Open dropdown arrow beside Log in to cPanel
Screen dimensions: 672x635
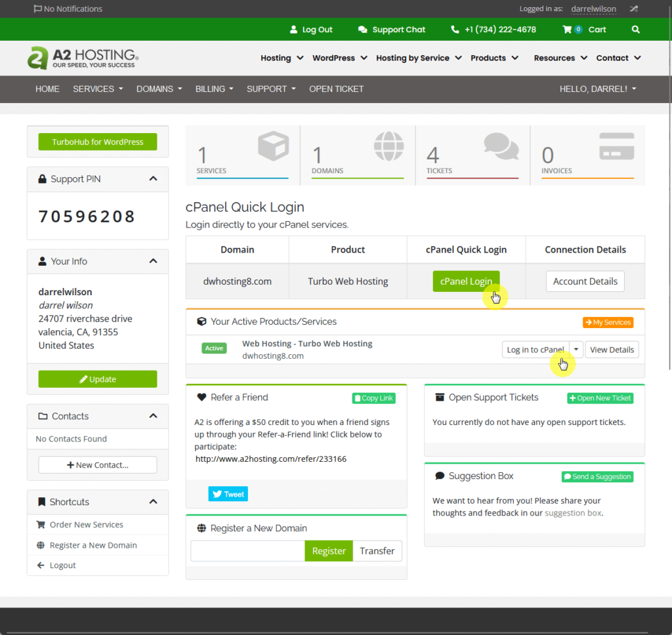click(576, 350)
